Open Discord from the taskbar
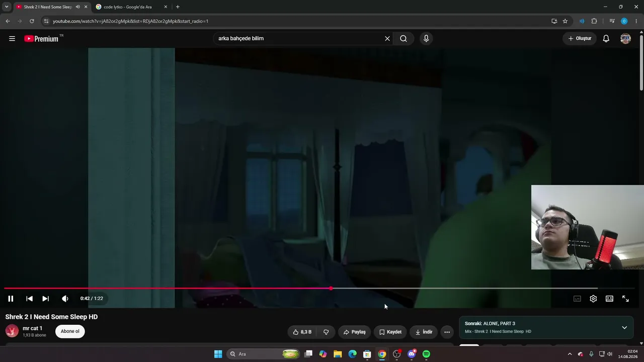Image resolution: width=644 pixels, height=362 pixels. [412, 354]
